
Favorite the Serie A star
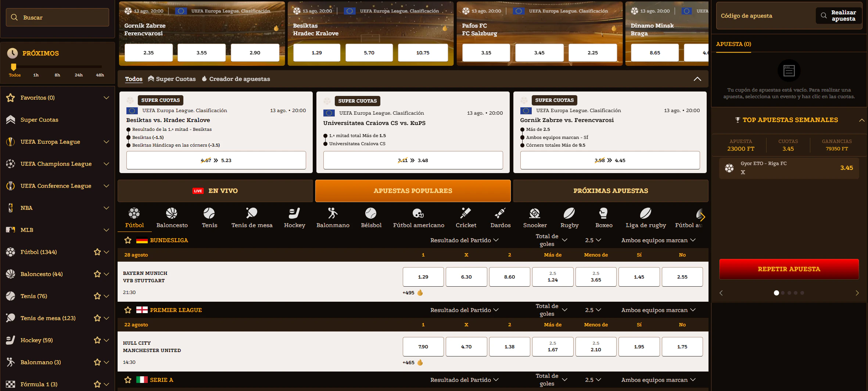tap(128, 380)
